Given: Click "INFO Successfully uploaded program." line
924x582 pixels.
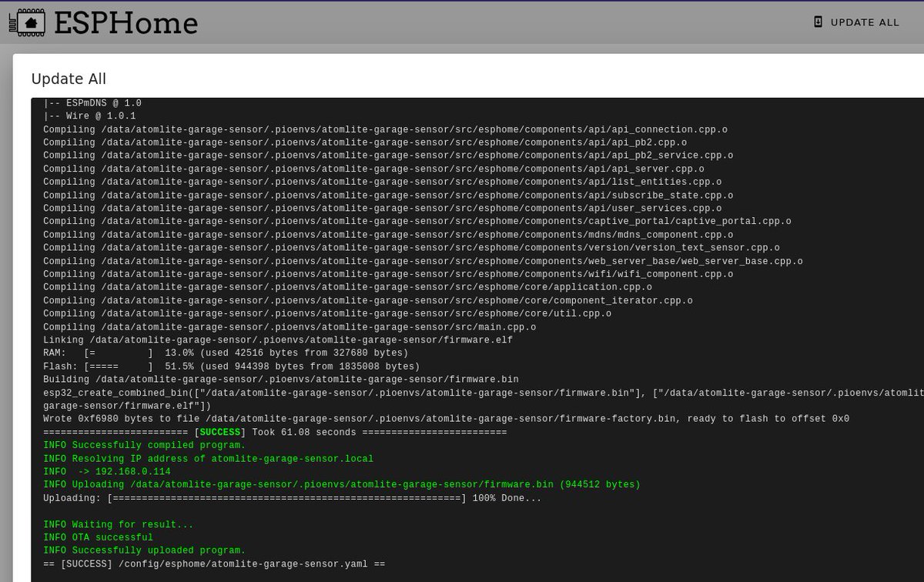Looking at the screenshot, I should (145, 550).
